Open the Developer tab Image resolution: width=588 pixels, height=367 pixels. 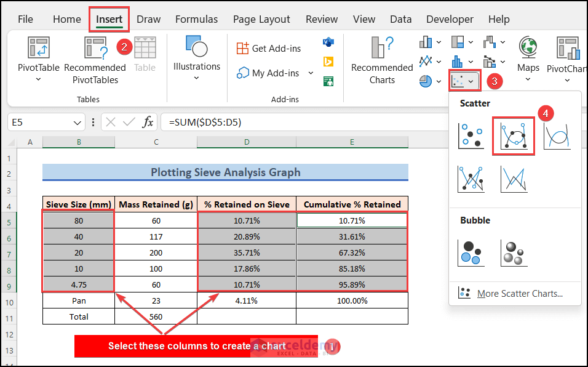click(x=450, y=19)
